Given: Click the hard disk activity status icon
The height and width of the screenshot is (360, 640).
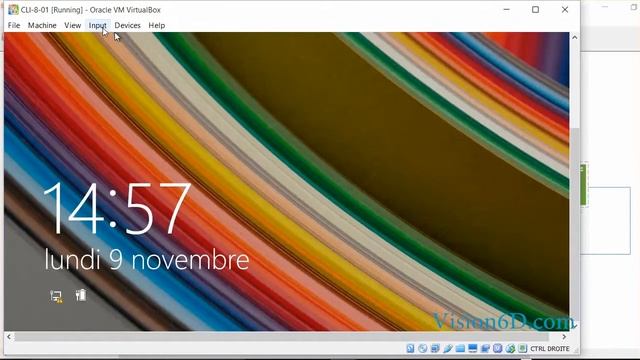Looking at the screenshot, I should (x=410, y=349).
